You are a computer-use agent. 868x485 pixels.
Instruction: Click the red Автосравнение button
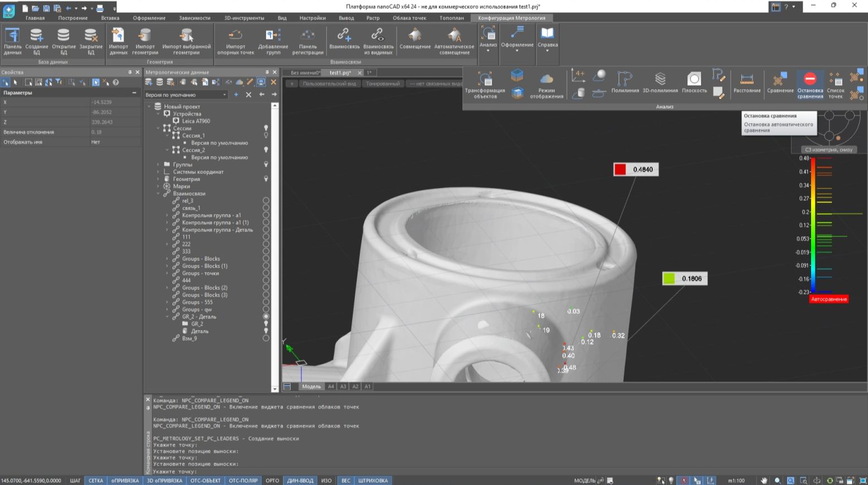click(828, 299)
